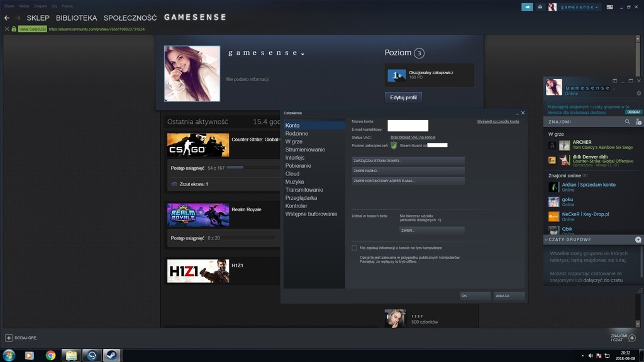Click Zmień kontaktowy adres e-mail button
This screenshot has height=362, width=644.
[408, 181]
